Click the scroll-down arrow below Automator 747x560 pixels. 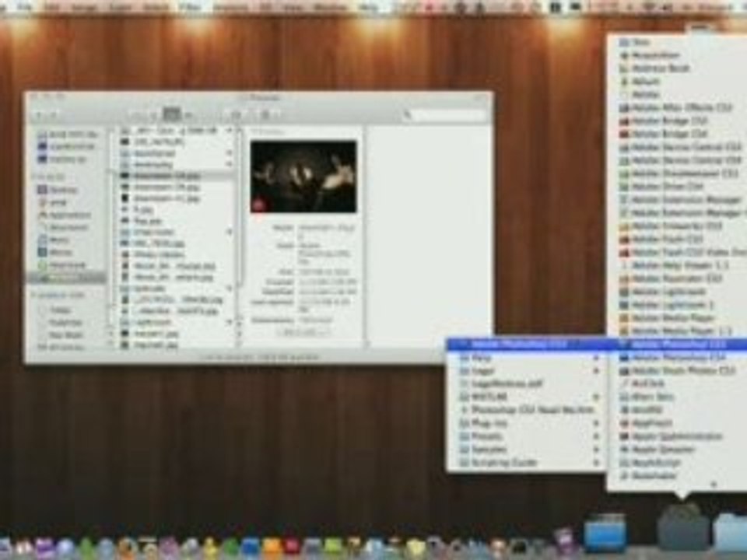click(714, 485)
